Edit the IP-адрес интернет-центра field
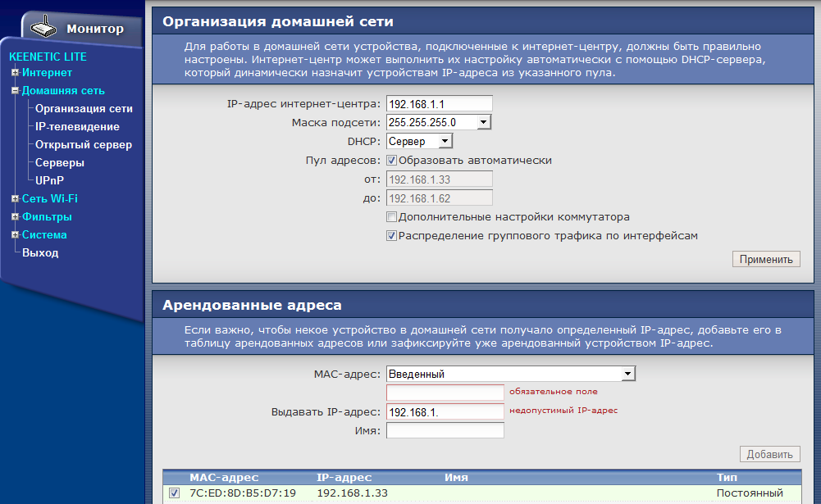This screenshot has height=504, width=821. (440, 103)
